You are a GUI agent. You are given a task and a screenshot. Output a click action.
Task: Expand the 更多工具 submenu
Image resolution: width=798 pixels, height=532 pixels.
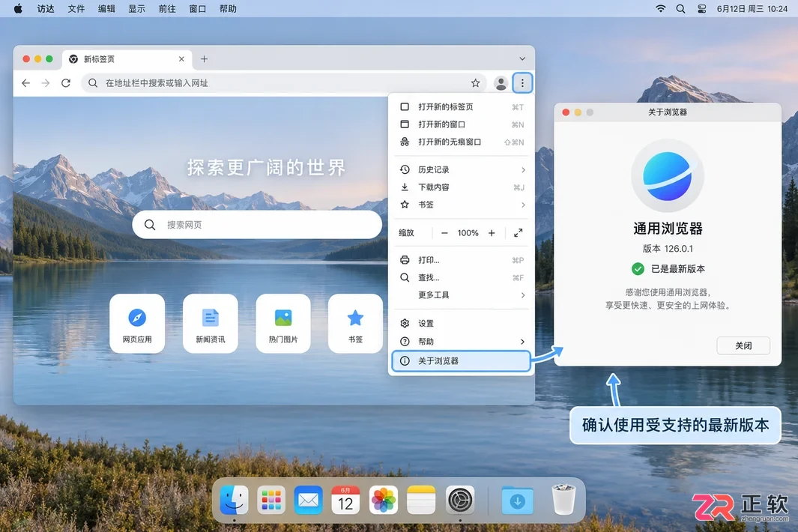point(461,295)
